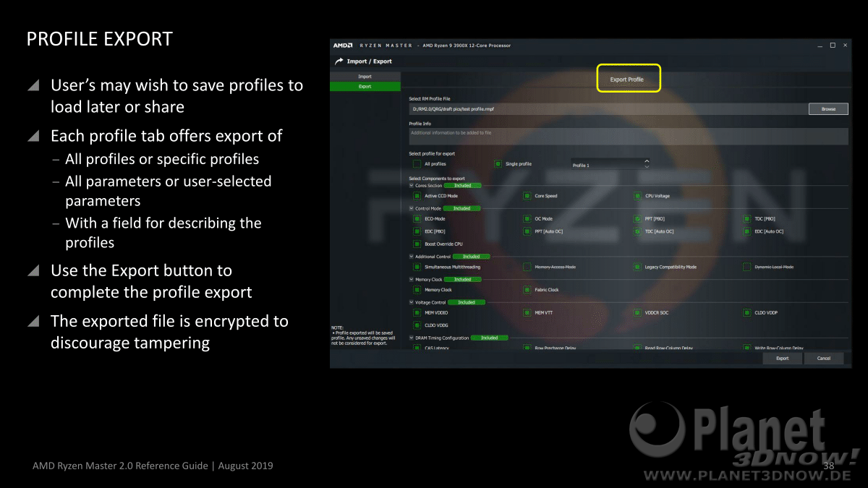Uncheck Simultaneous Multithreading
The width and height of the screenshot is (868, 488).
tap(417, 267)
